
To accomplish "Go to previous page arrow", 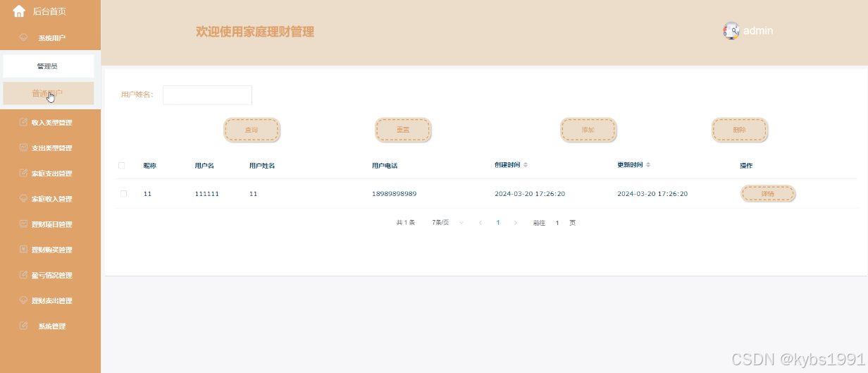I will [480, 222].
